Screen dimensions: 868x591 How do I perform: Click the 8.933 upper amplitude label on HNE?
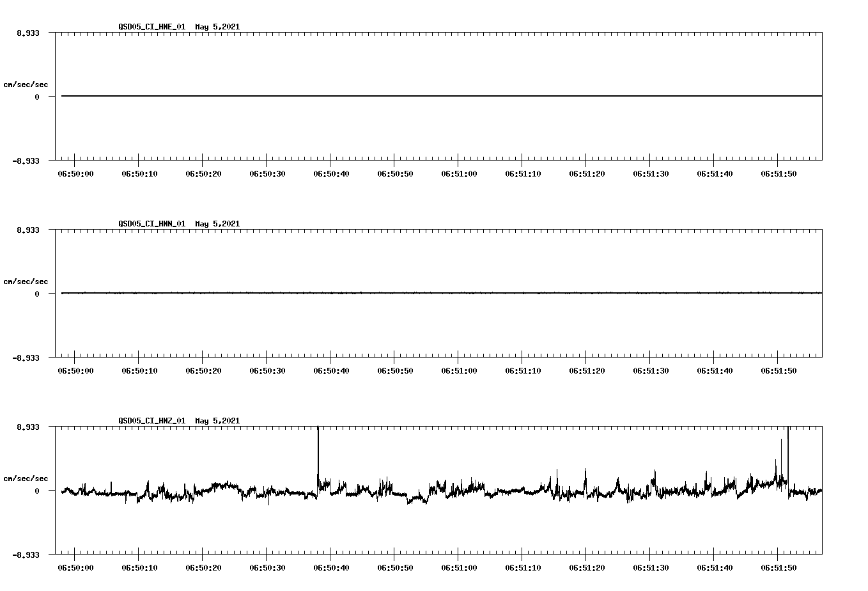coord(27,33)
